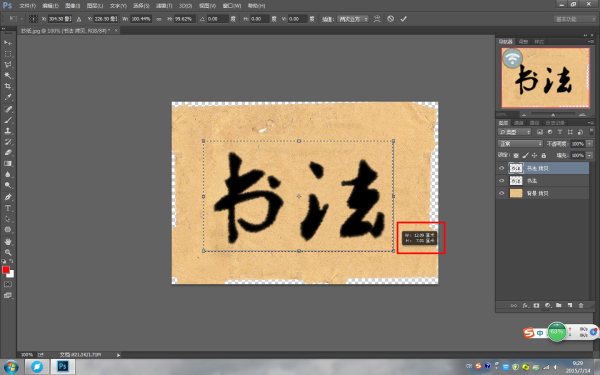Open the interpolation dropdown in options bar
Viewport: 600px width, 375px height.
point(353,19)
